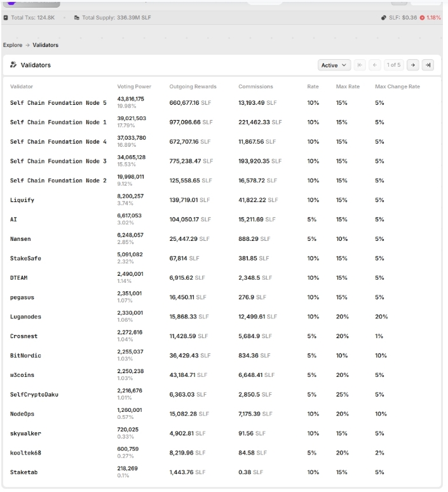Click the Total Supply icon
The width and height of the screenshot is (448, 492).
[76, 18]
